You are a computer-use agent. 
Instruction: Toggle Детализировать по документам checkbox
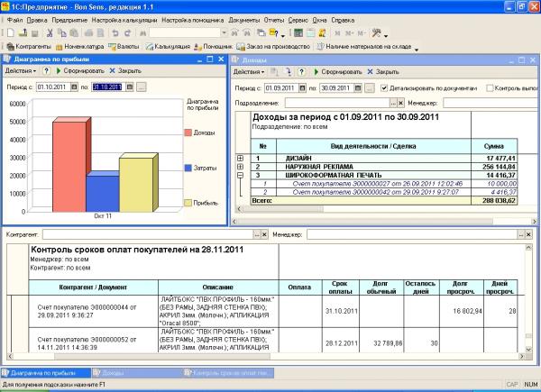[384, 88]
